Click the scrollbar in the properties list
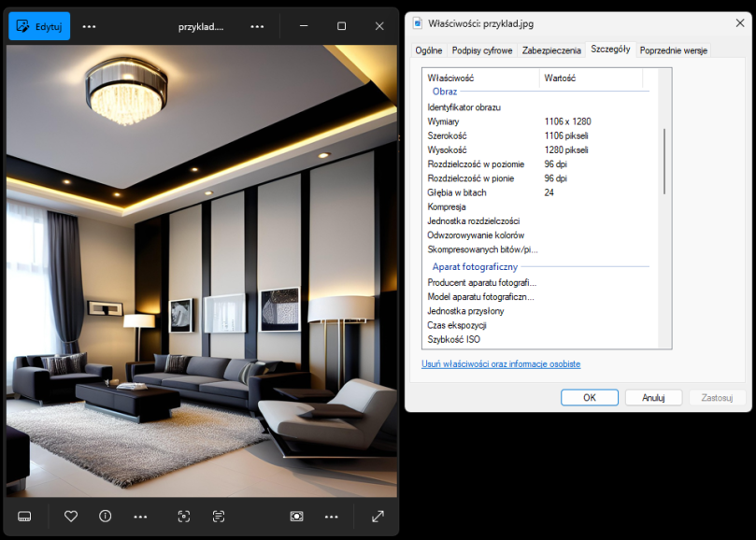The image size is (756, 540). tap(664, 161)
